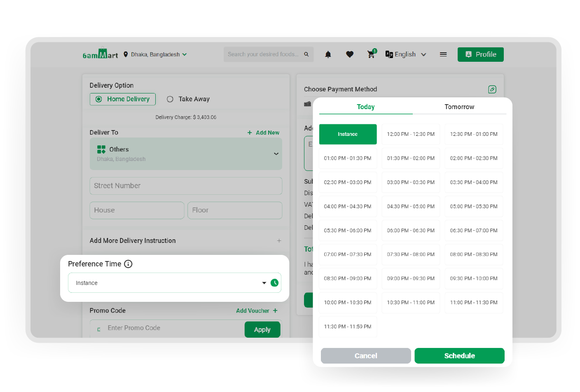The height and width of the screenshot is (392, 580).
Task: Click the Cancel button
Action: pos(366,356)
